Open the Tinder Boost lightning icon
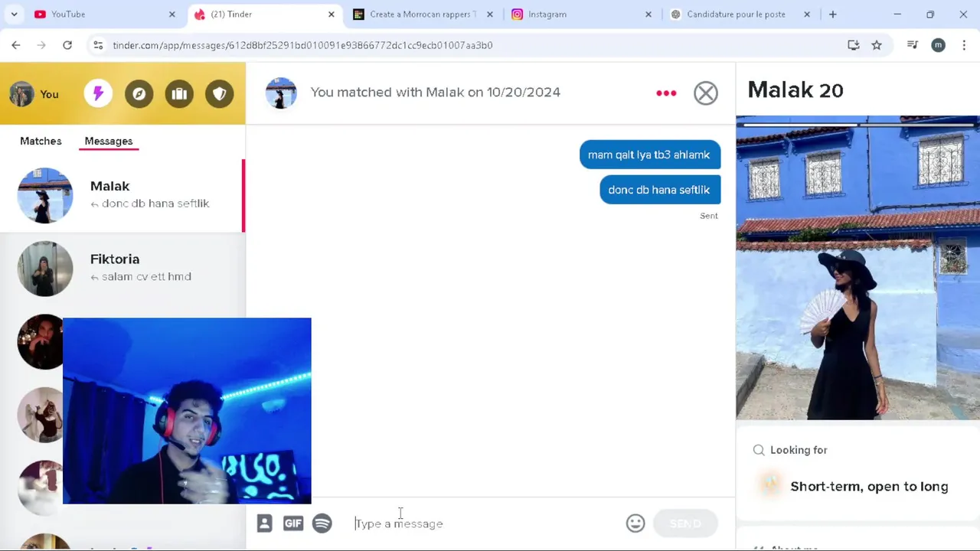 tap(98, 93)
